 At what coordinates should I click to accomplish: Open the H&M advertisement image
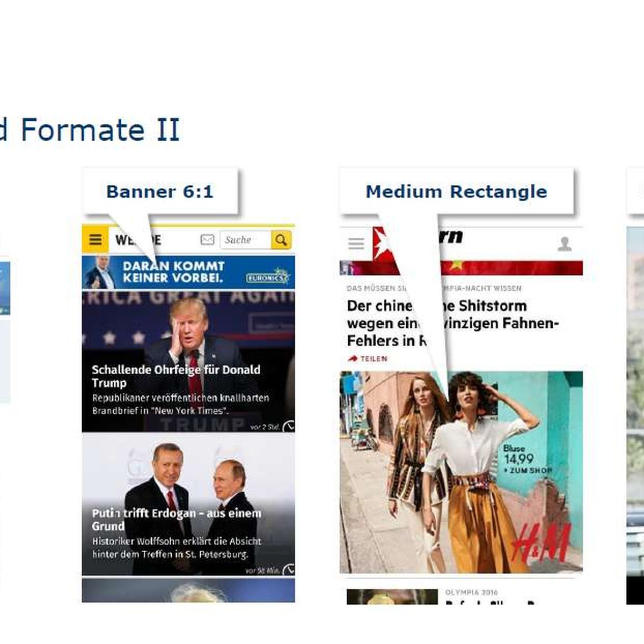click(x=461, y=472)
